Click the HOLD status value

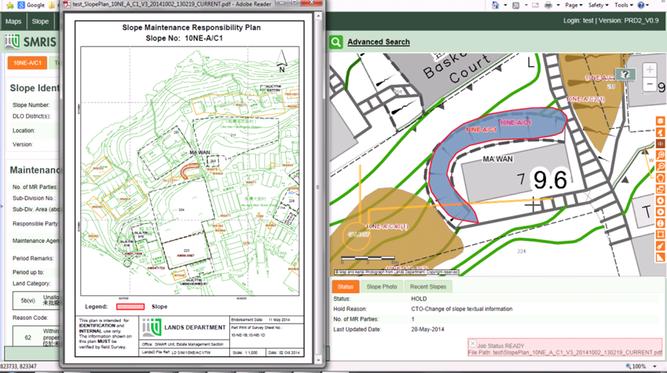(x=419, y=299)
